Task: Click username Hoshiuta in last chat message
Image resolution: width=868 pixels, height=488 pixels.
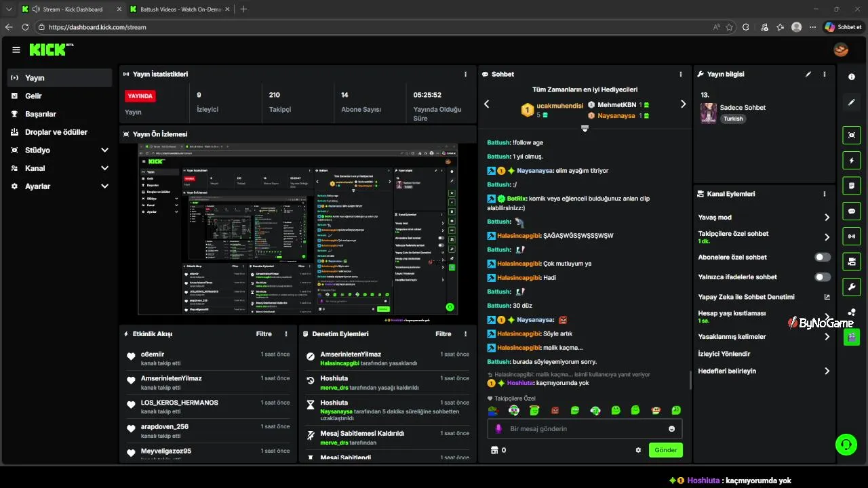Action: pos(520,383)
